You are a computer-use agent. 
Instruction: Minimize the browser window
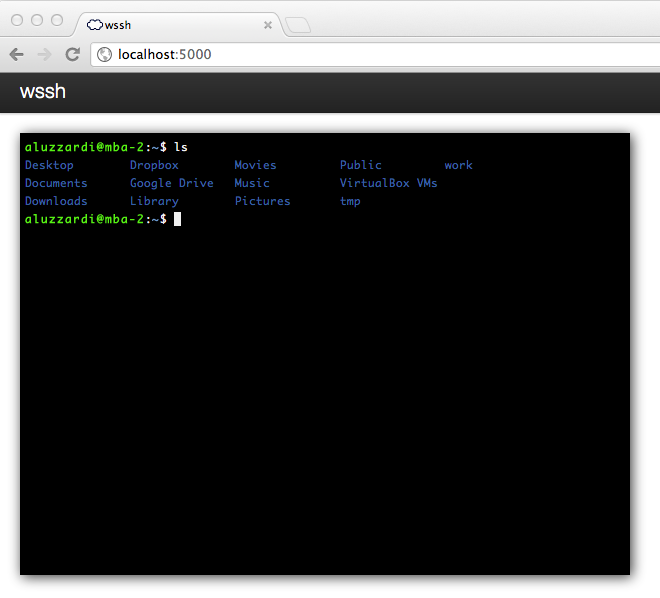coord(37,20)
